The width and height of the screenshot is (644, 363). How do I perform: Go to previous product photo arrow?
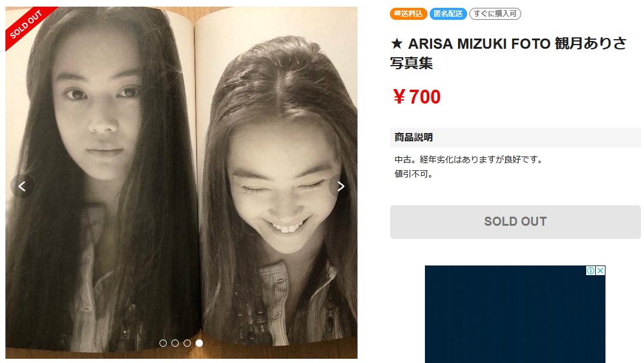point(22,187)
